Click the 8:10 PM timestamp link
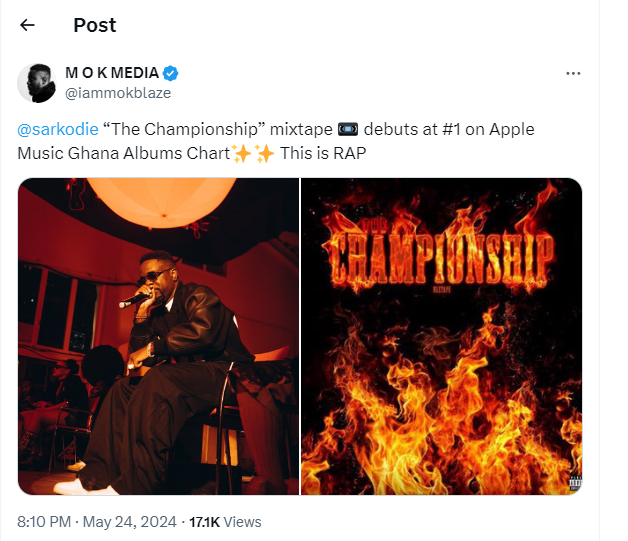 44,522
